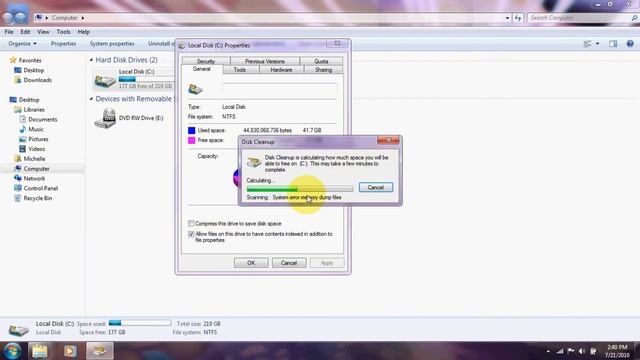Expand the Computer breadcrumb arrow

83,18
